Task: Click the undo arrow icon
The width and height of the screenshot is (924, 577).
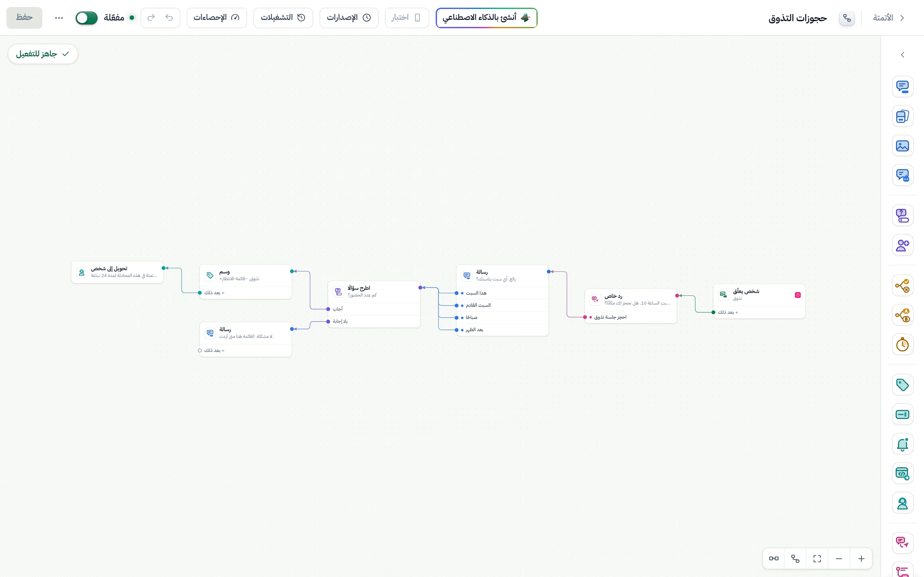Action: click(x=169, y=18)
